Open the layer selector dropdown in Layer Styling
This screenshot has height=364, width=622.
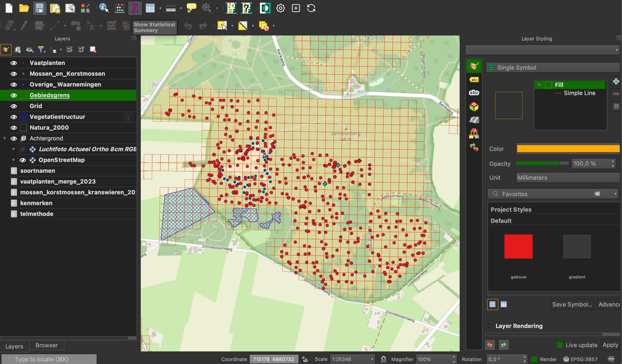(x=542, y=50)
